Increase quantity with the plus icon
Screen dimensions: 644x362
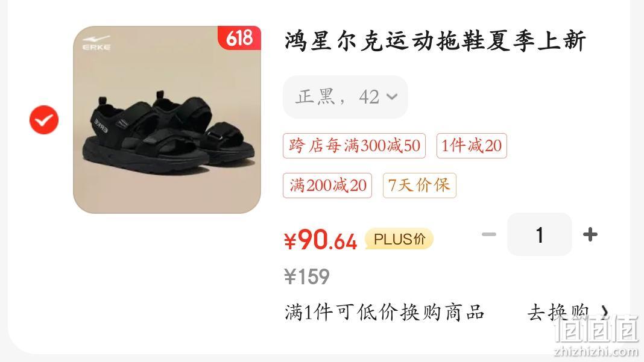tap(590, 235)
